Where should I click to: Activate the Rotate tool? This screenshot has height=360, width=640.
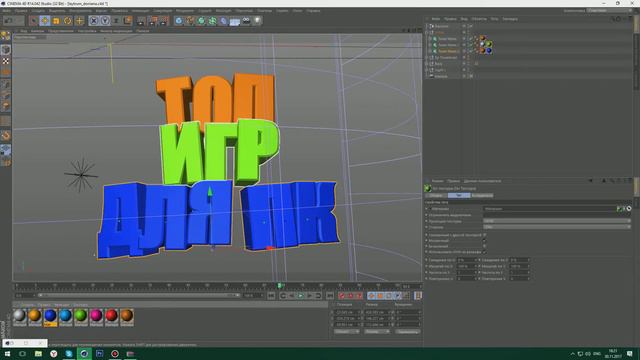[67, 20]
